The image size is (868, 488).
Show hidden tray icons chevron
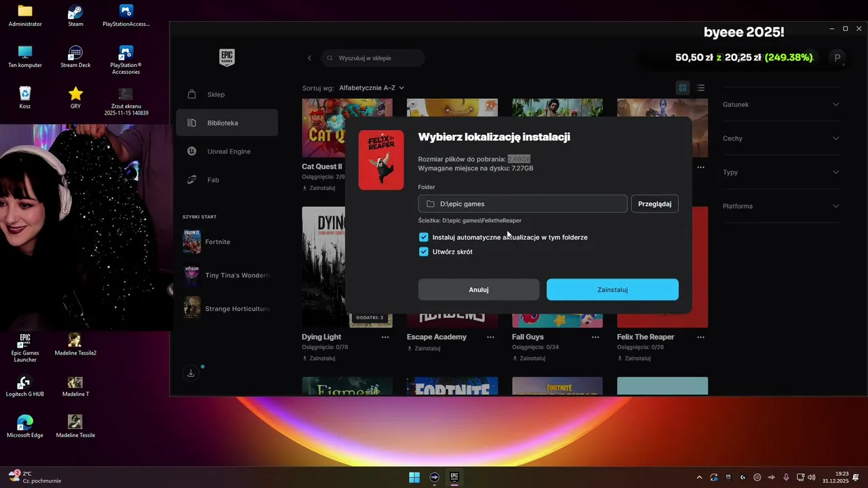coord(699,477)
